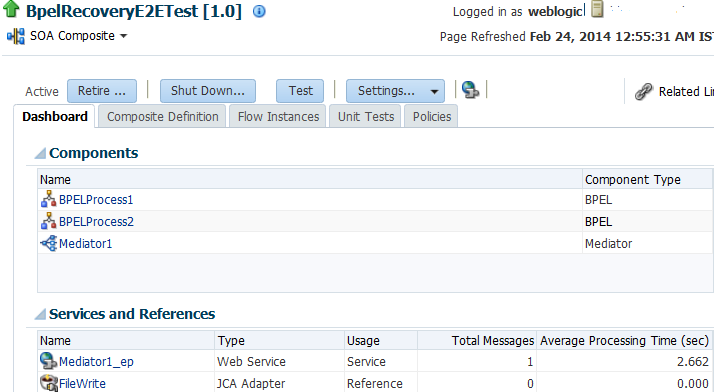Open the FileWrite link

tap(82, 383)
